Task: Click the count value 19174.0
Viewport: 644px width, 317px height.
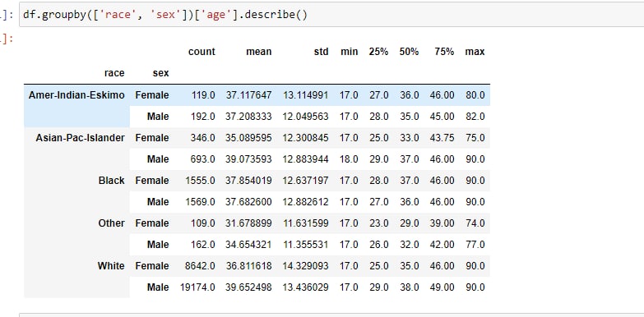Action: 197,287
